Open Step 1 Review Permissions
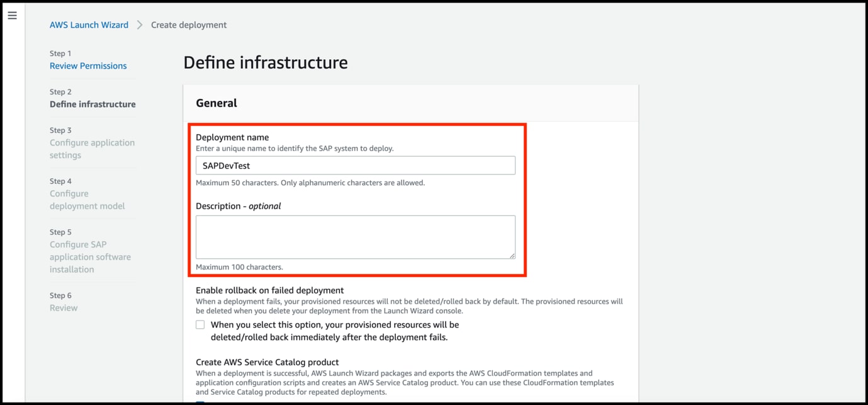This screenshot has width=868, height=405. coord(87,66)
